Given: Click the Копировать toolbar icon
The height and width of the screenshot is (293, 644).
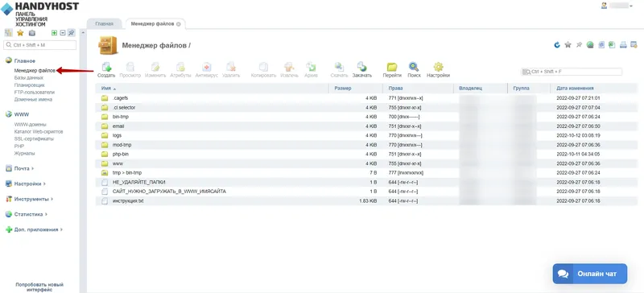Looking at the screenshot, I should pos(264,67).
